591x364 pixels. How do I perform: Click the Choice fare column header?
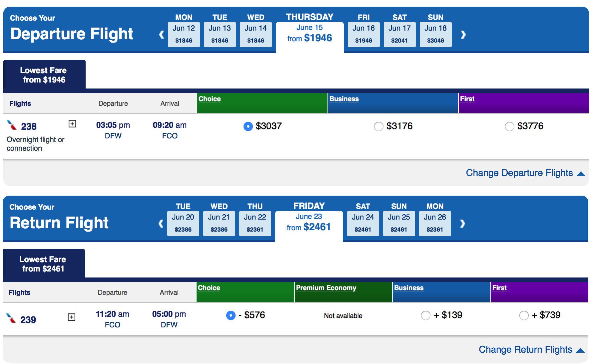[209, 99]
